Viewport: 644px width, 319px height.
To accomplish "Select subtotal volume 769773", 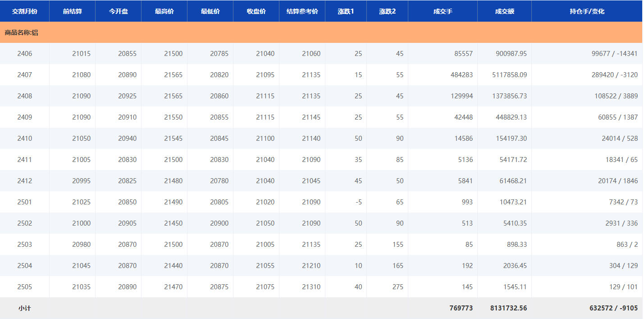I will [461, 308].
